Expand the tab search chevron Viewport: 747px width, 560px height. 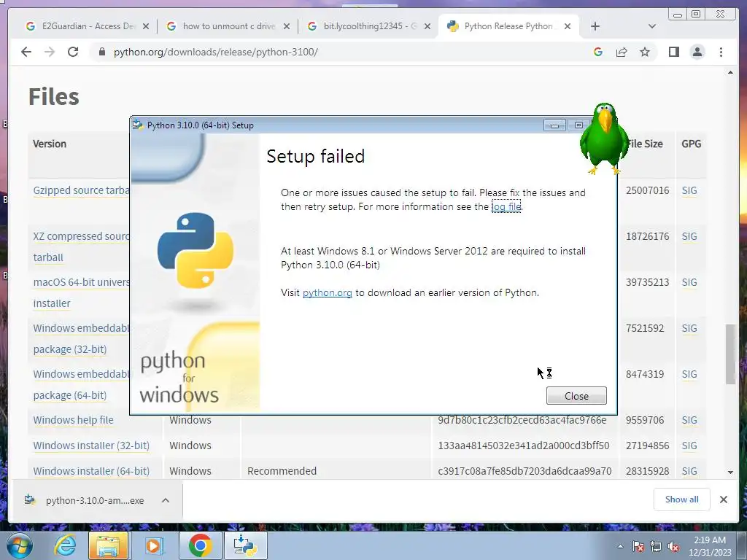(652, 26)
